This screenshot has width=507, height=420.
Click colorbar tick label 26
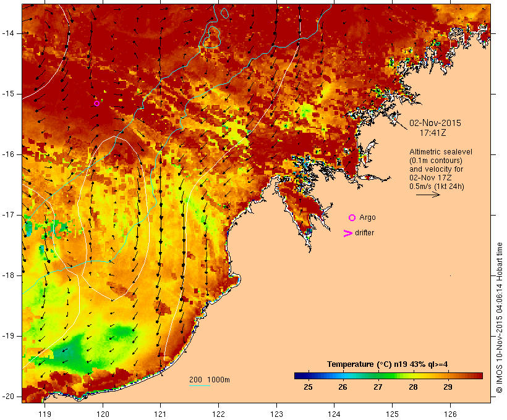343,387
